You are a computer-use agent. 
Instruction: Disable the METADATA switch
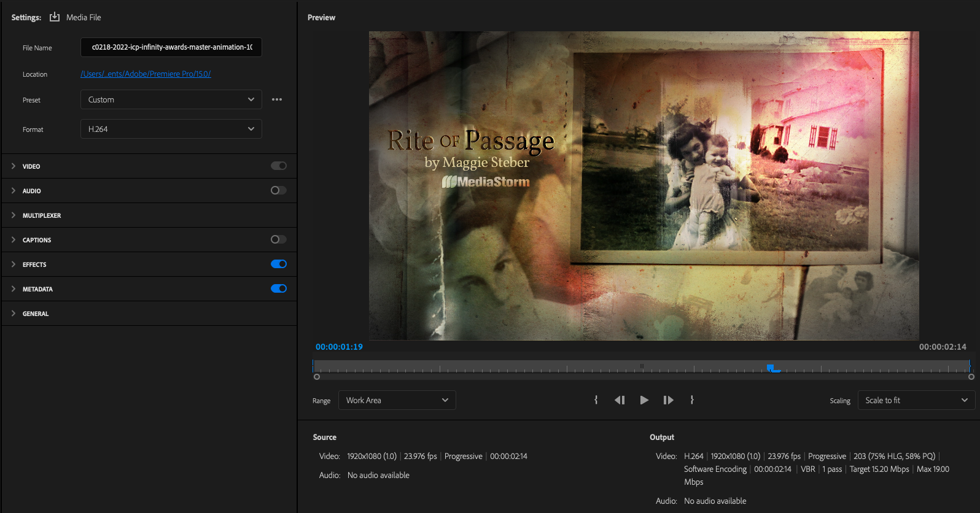pyautogui.click(x=279, y=288)
